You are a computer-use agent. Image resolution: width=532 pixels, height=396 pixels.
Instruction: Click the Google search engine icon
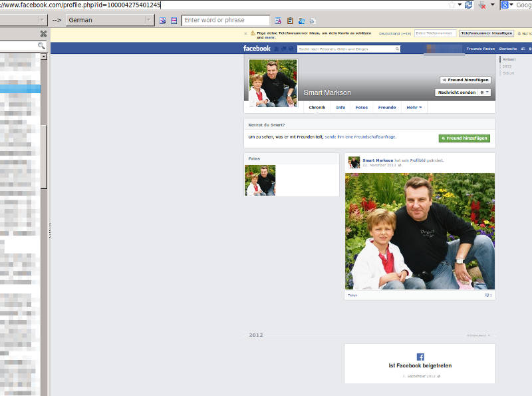(505, 5)
